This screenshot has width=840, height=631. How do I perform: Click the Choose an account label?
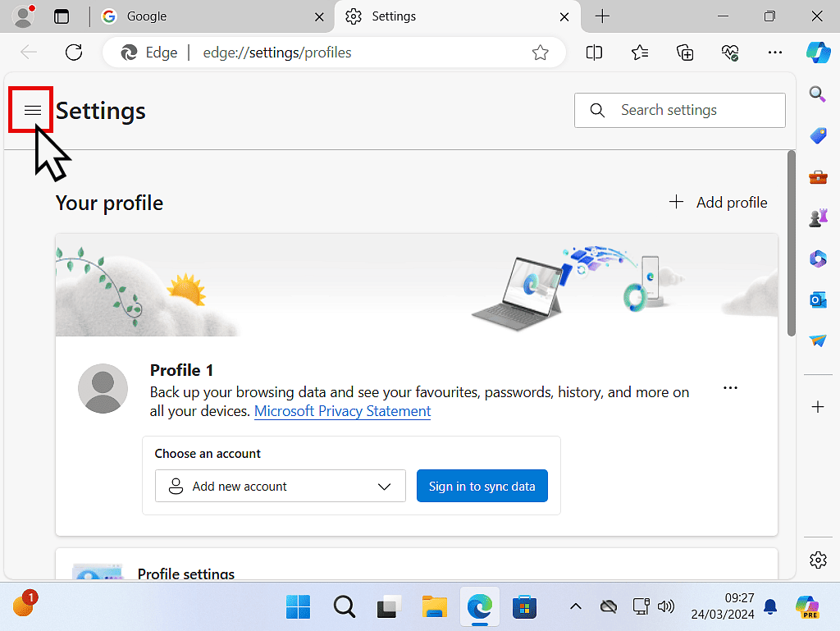(x=208, y=454)
